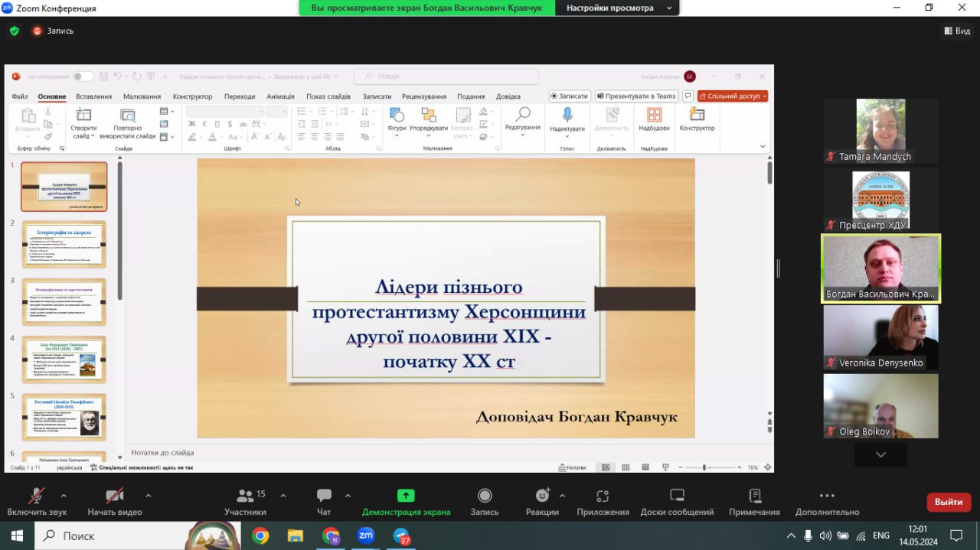Click the Запись recording indicator

coord(53,31)
